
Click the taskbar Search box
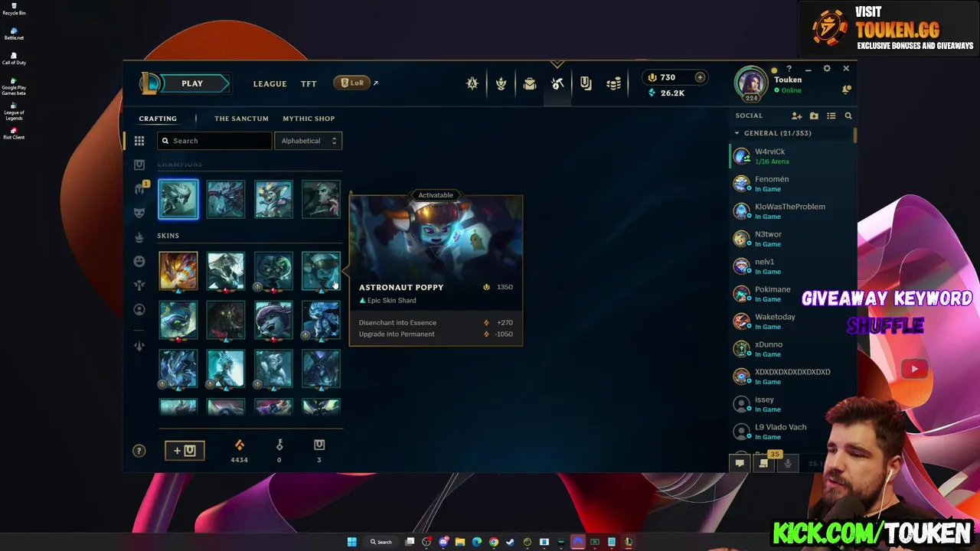(x=381, y=542)
